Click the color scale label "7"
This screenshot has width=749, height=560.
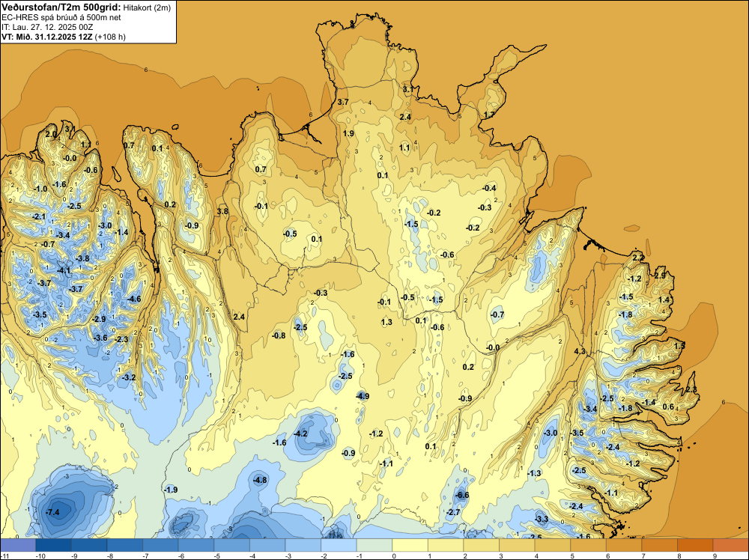coord(643,556)
